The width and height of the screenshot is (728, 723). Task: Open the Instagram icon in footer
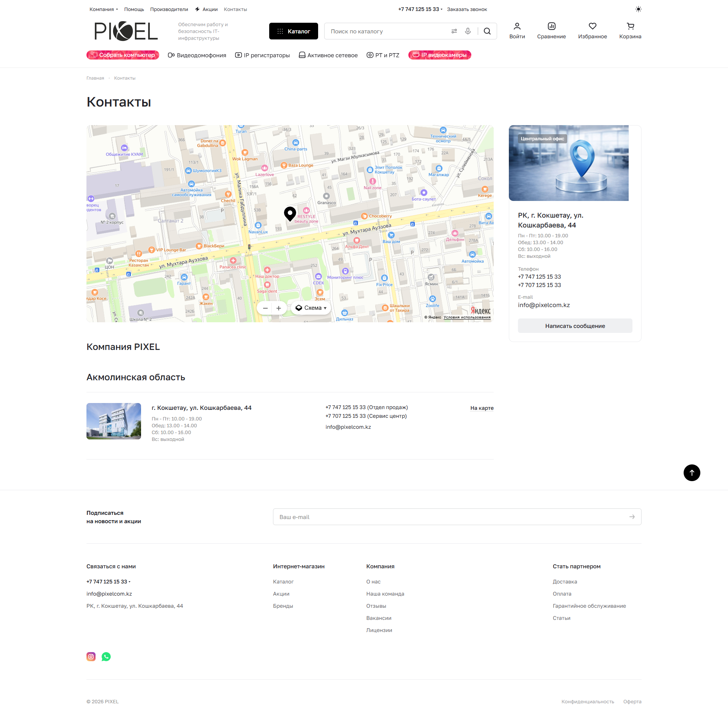91,657
